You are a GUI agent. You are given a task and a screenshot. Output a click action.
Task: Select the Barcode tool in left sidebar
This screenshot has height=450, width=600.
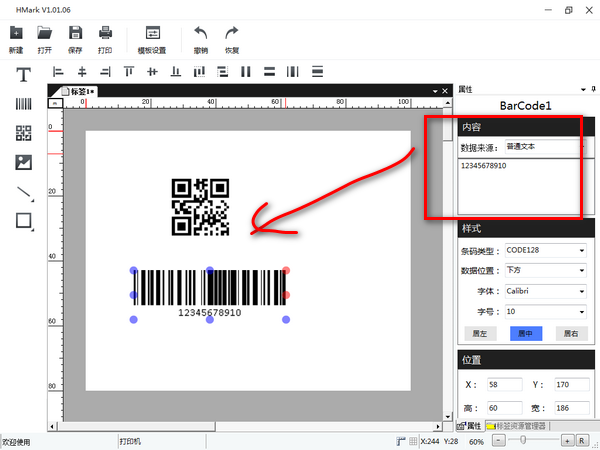click(23, 103)
